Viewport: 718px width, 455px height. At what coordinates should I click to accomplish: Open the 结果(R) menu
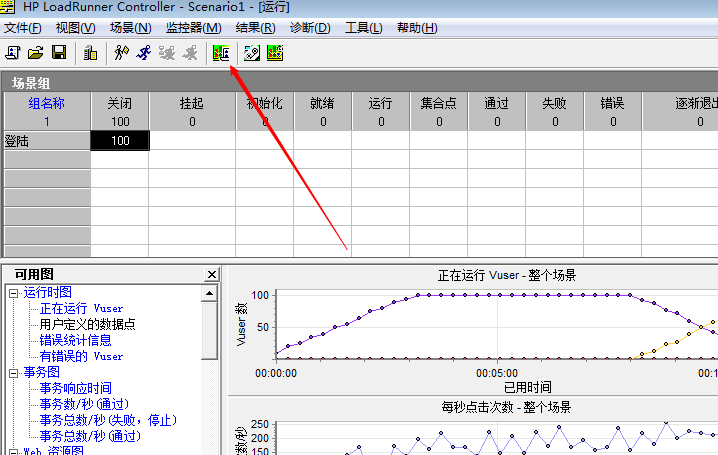pyautogui.click(x=256, y=28)
